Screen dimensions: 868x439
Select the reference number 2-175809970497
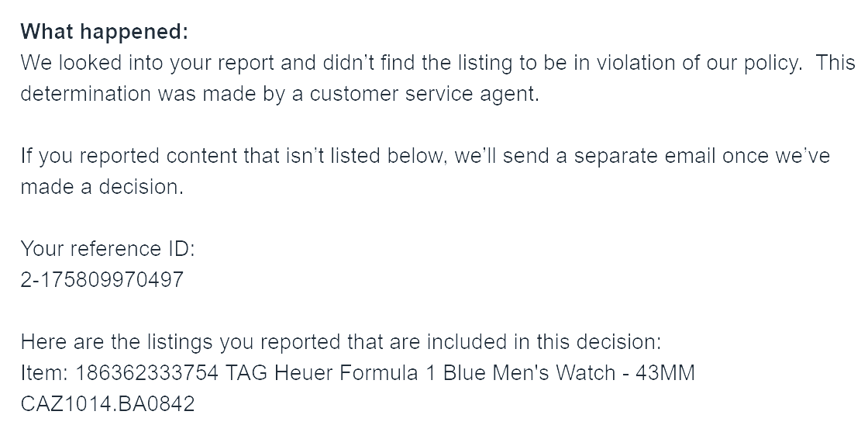coord(102,280)
